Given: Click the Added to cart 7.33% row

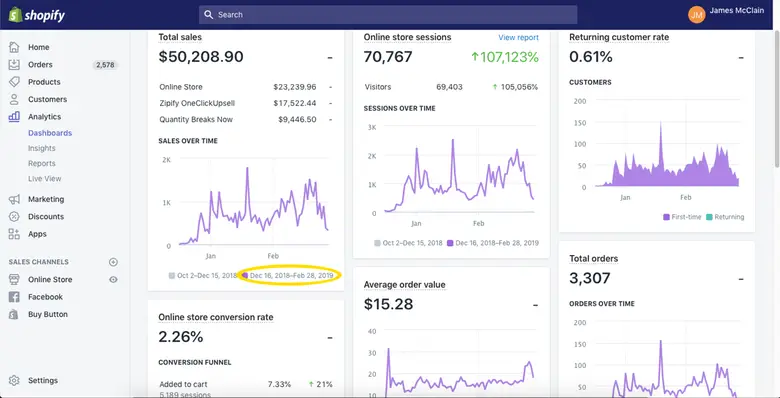Looking at the screenshot, I should (246, 385).
